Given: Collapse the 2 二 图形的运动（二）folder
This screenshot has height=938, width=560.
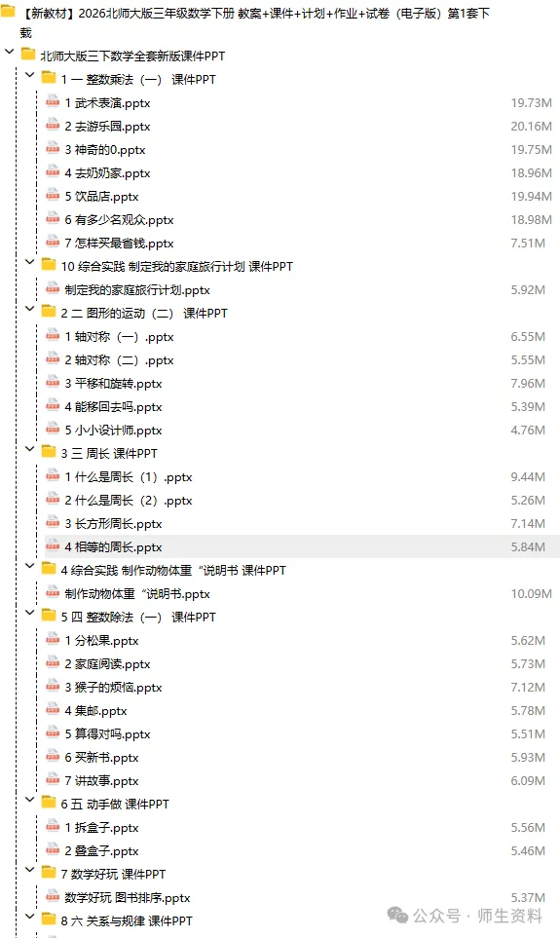Looking at the screenshot, I should 29,310.
